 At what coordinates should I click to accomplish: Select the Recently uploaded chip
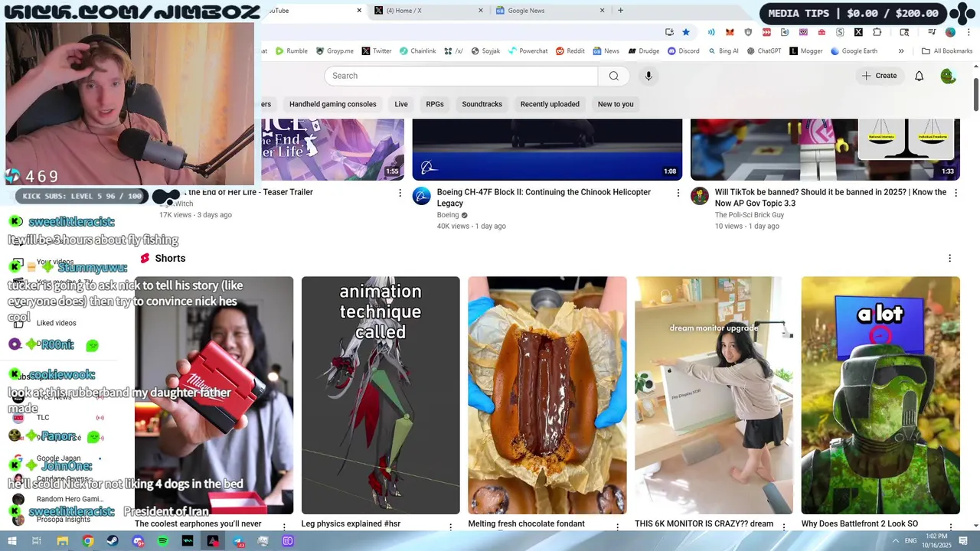pos(550,104)
